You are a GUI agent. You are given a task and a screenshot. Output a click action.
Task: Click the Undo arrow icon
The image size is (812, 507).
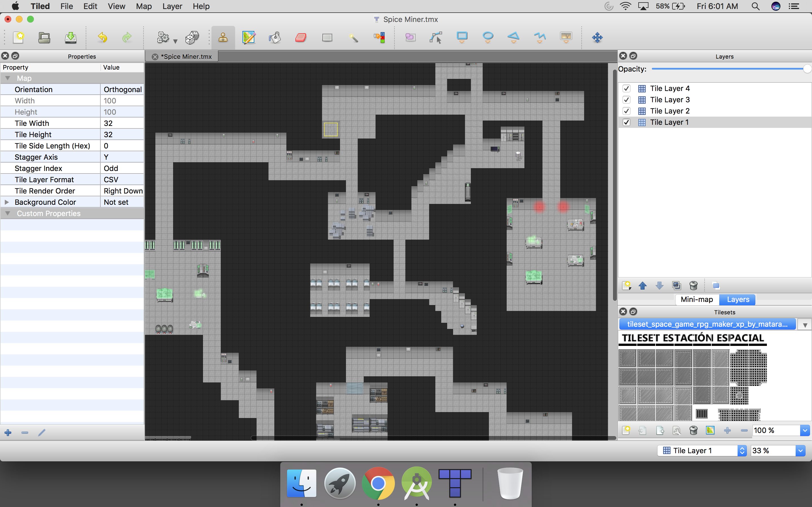pyautogui.click(x=102, y=37)
